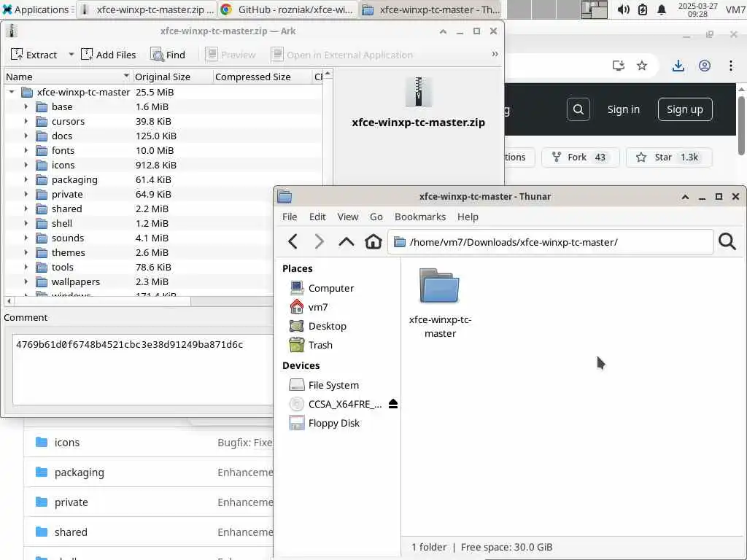Star the repository on GitHub
This screenshot has width=747, height=560.
tap(668, 157)
